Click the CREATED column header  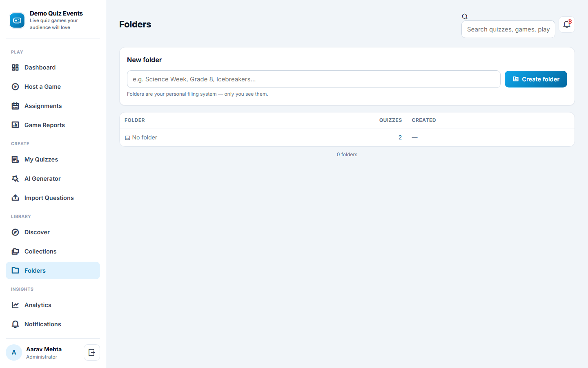pyautogui.click(x=424, y=120)
